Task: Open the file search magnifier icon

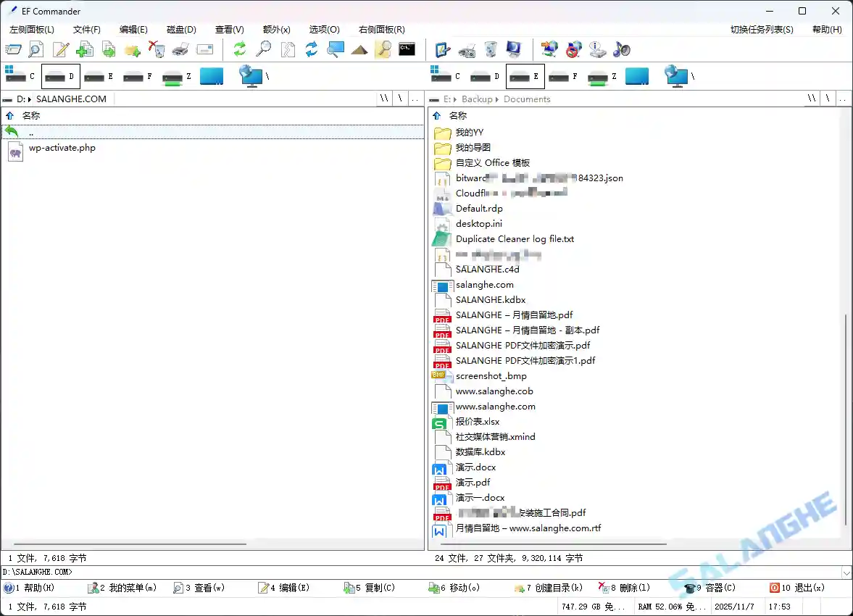Action: (263, 49)
